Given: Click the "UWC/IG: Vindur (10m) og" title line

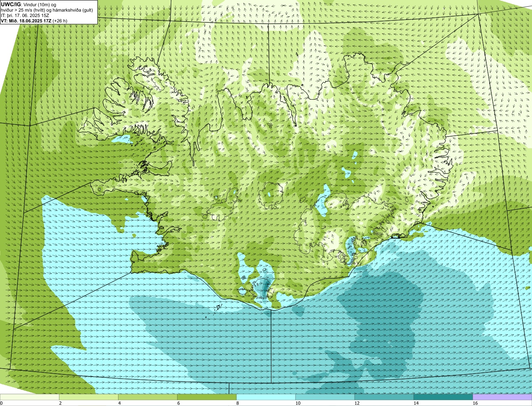Looking at the screenshot, I should click(29, 4).
